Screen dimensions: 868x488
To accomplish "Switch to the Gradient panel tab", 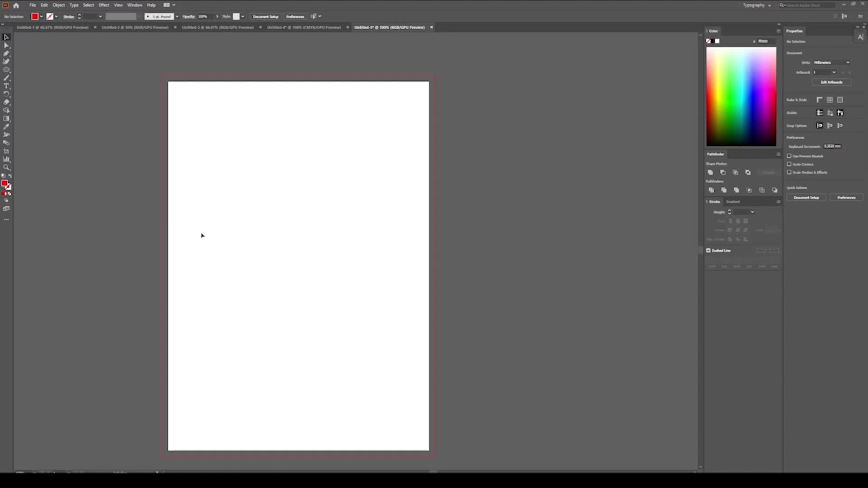I will 733,202.
